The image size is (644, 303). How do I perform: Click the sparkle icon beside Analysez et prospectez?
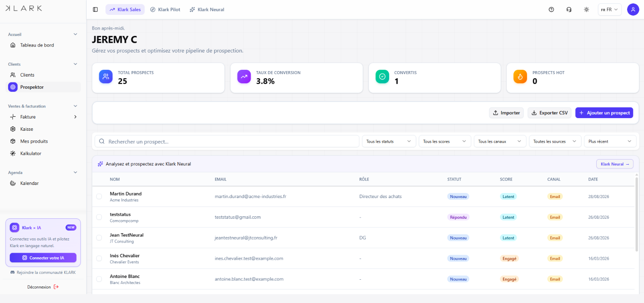100,164
